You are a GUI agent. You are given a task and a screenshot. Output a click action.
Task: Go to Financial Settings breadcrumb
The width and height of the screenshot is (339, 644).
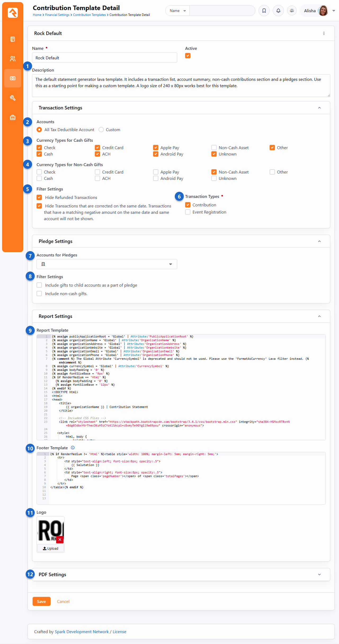pos(57,15)
